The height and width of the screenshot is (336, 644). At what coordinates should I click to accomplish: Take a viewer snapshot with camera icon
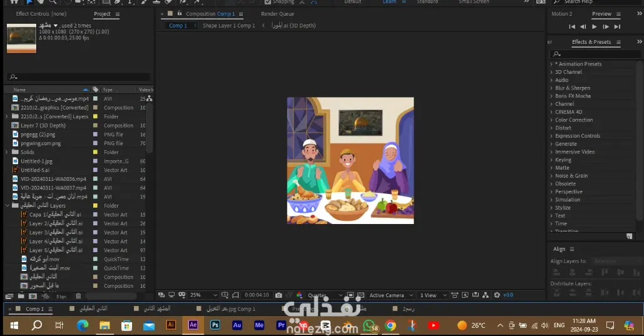point(279,295)
